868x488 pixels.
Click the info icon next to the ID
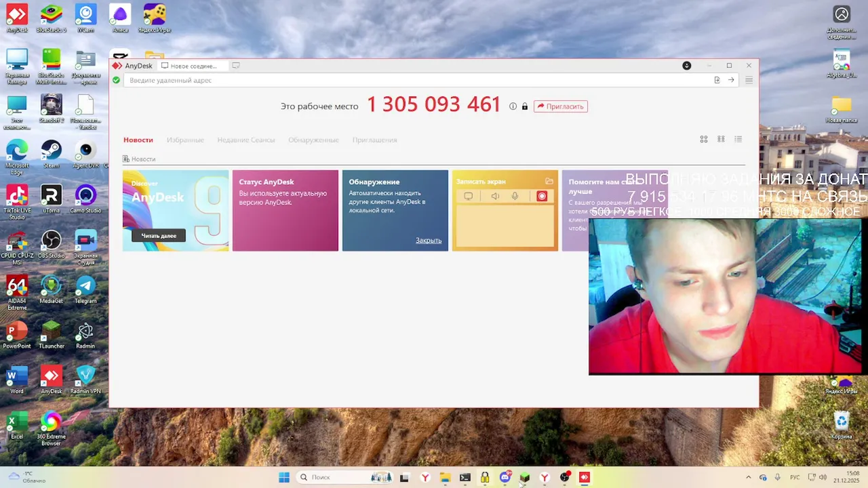(x=513, y=106)
